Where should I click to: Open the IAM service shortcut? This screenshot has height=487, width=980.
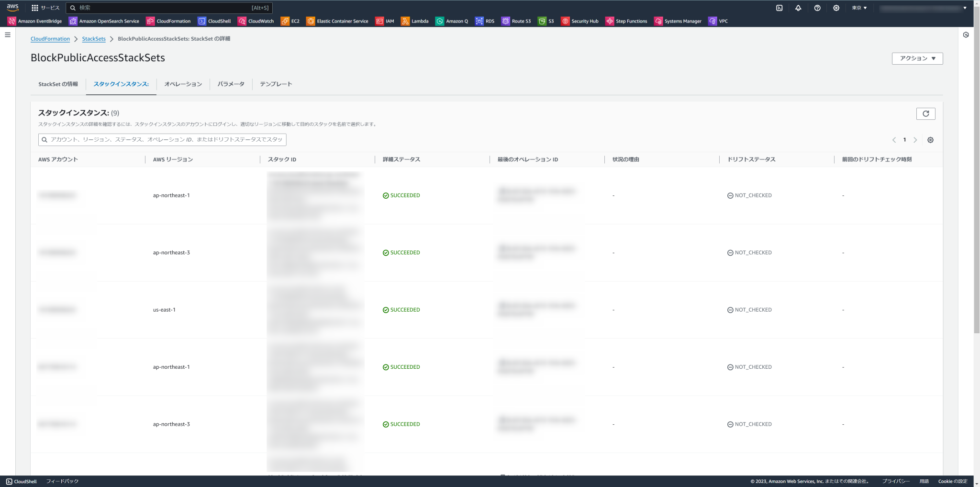385,21
